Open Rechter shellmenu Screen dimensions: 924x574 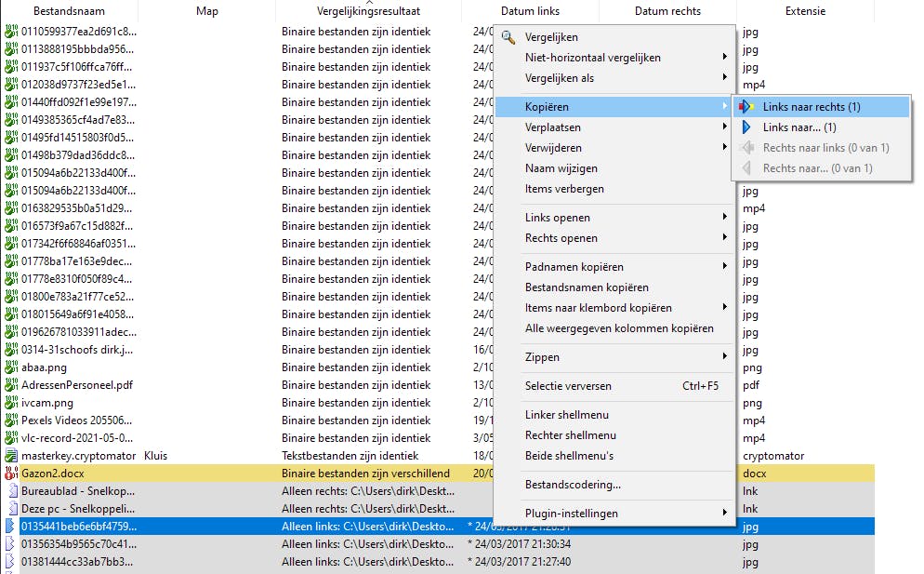615,434
